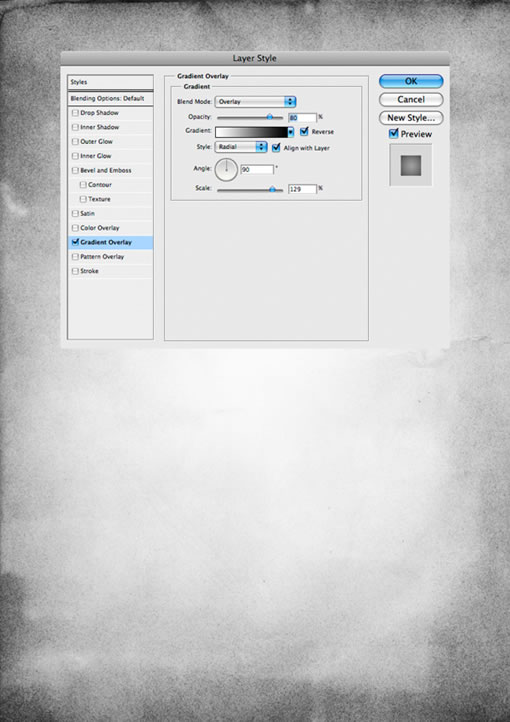Click the Opacity slider handle
Viewport: 510px width, 722px height.
click(x=270, y=117)
